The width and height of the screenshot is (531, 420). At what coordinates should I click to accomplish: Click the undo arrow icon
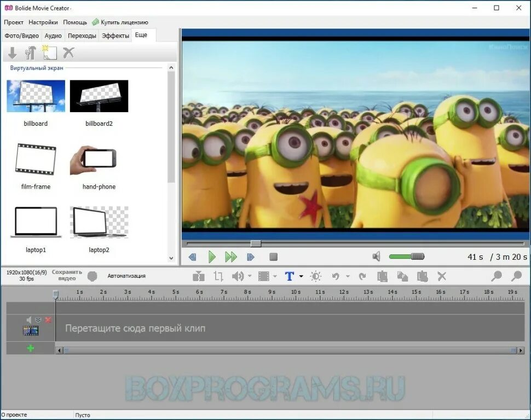click(336, 276)
